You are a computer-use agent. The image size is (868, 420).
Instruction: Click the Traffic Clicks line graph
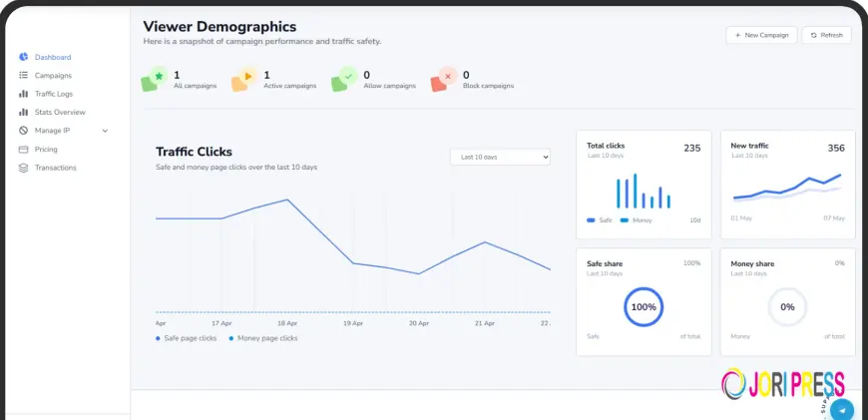click(x=353, y=236)
